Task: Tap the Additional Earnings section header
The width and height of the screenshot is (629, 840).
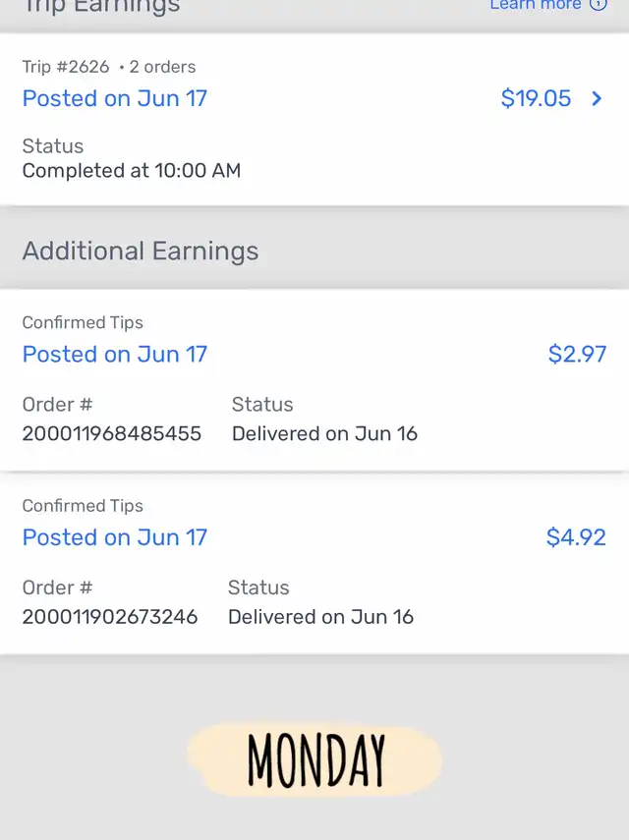Action: tap(141, 251)
